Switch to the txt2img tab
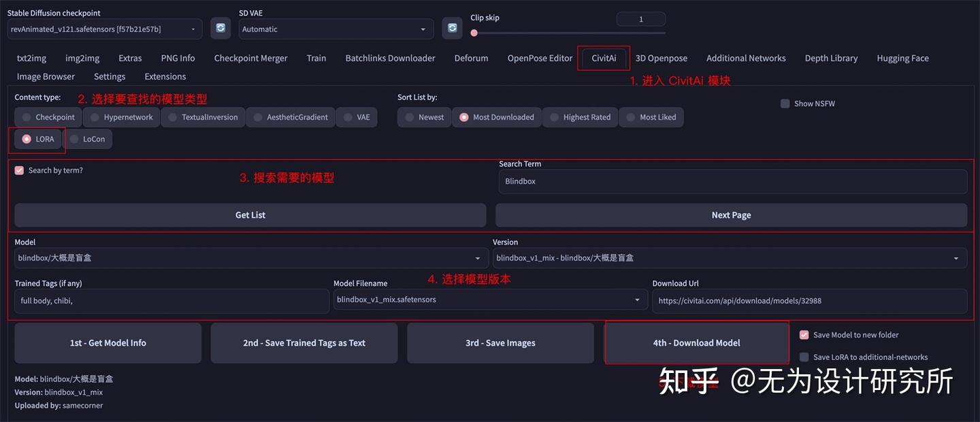980x422 pixels. (x=32, y=58)
